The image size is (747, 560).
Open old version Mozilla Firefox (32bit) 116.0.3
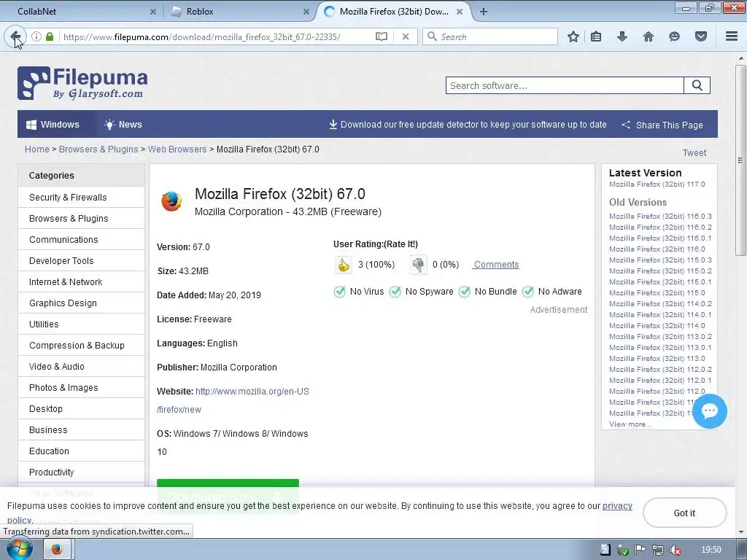pyautogui.click(x=660, y=216)
